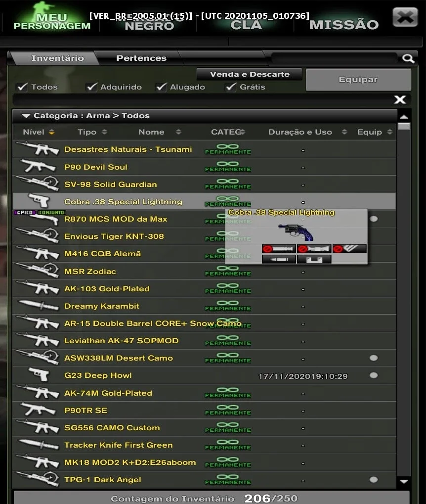Select the Dreamy Karambit item name
The height and width of the screenshot is (504, 426).
[x=102, y=306]
